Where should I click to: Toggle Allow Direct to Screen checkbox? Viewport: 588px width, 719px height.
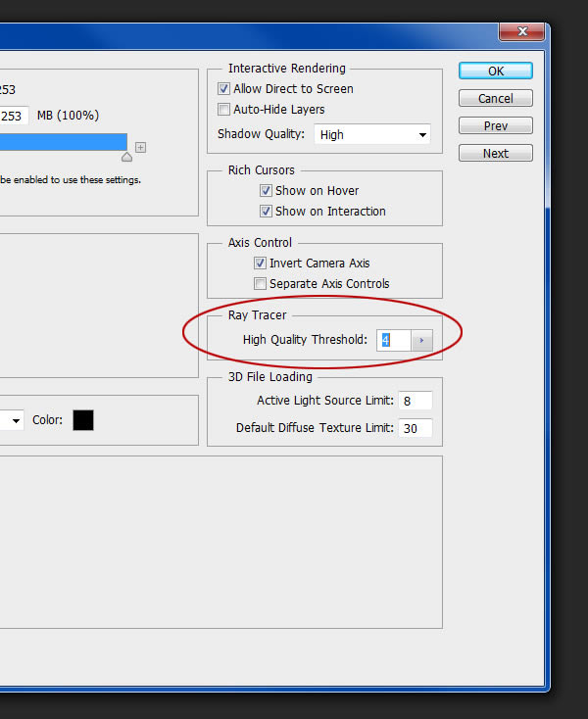coord(223,88)
